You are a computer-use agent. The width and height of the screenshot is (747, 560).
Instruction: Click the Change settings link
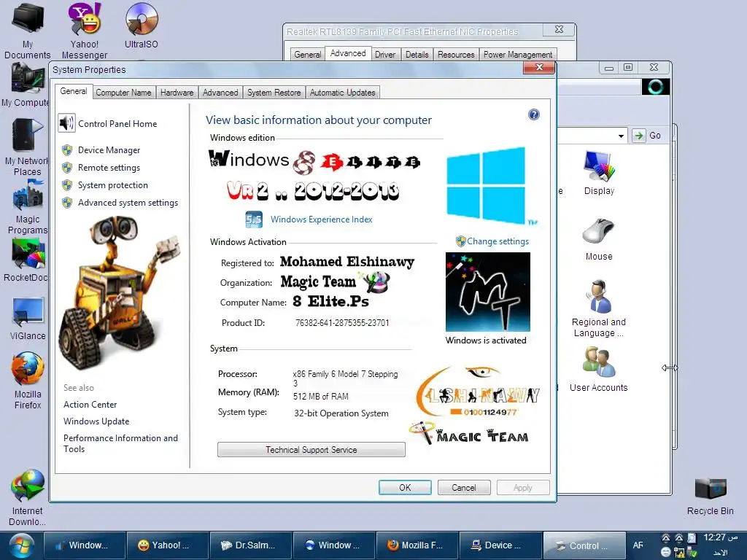tap(498, 241)
